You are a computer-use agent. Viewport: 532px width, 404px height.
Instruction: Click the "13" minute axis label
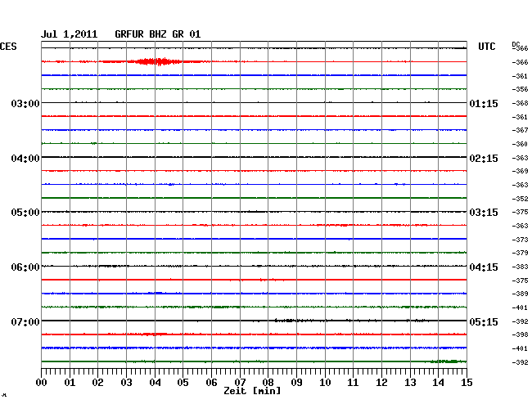click(410, 382)
